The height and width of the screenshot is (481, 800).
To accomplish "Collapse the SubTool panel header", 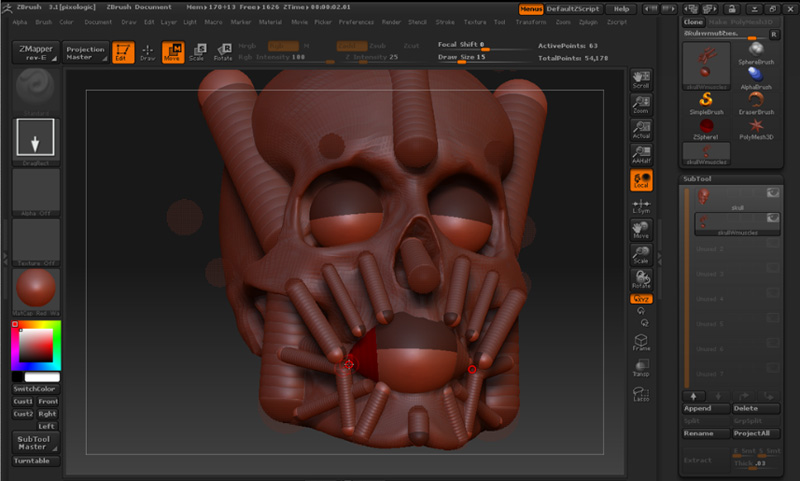I will [x=697, y=179].
